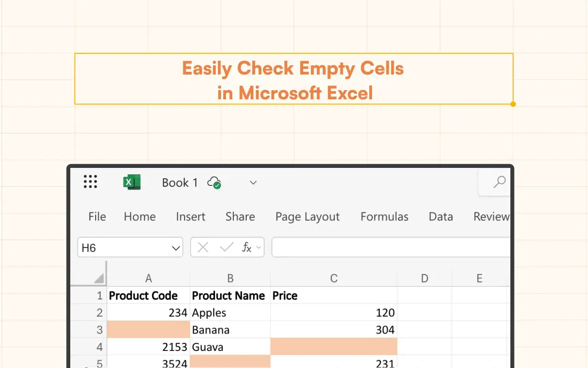Click the highlighted empty Price cell beside Guava
Viewport: 588px width, 368px height.
coord(334,346)
